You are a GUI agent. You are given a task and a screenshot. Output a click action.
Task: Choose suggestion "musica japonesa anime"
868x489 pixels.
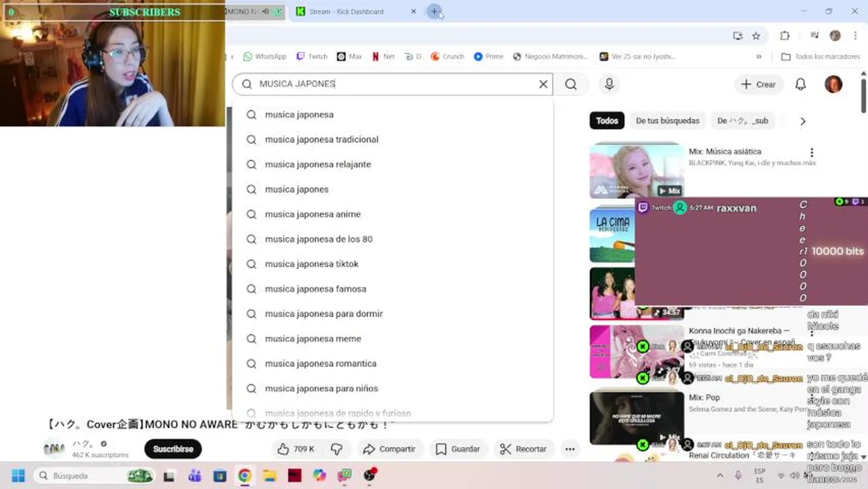(x=393, y=214)
